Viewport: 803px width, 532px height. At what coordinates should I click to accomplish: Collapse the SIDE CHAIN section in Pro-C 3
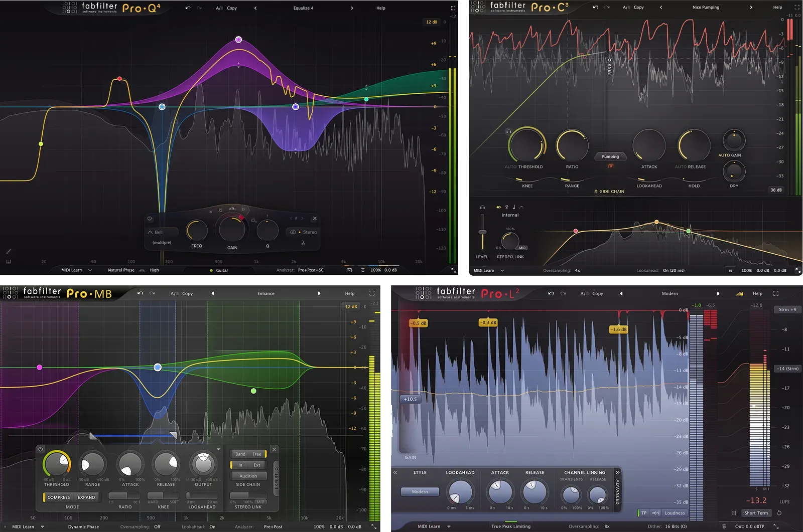609,192
